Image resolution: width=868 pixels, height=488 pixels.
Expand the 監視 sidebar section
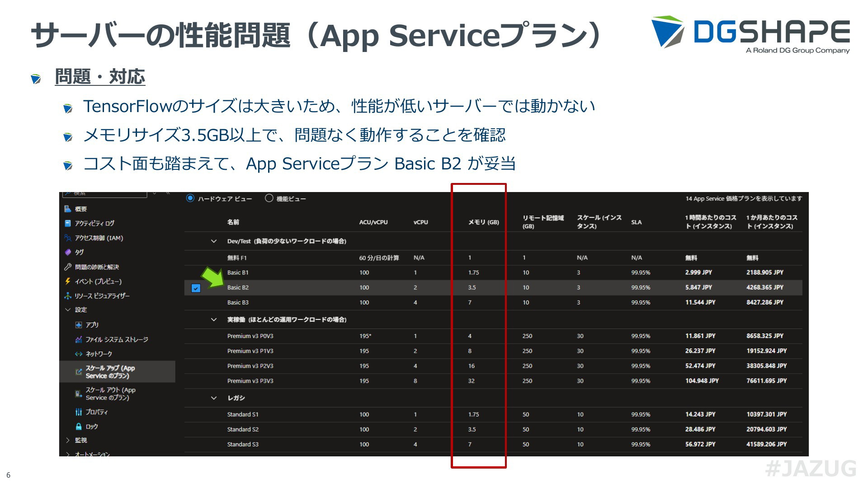point(68,440)
